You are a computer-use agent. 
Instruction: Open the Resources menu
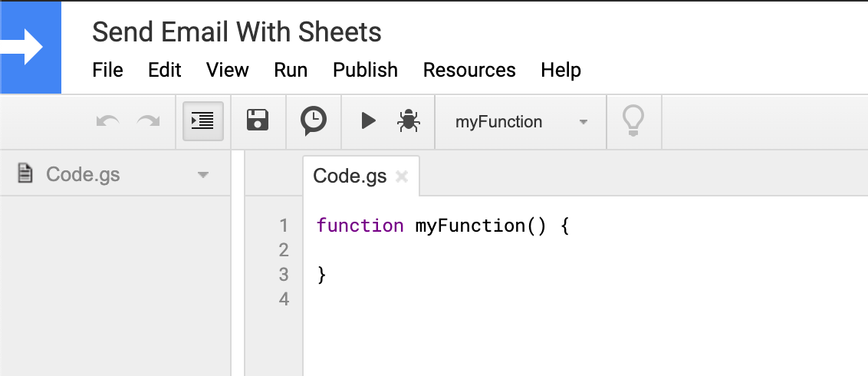point(469,71)
